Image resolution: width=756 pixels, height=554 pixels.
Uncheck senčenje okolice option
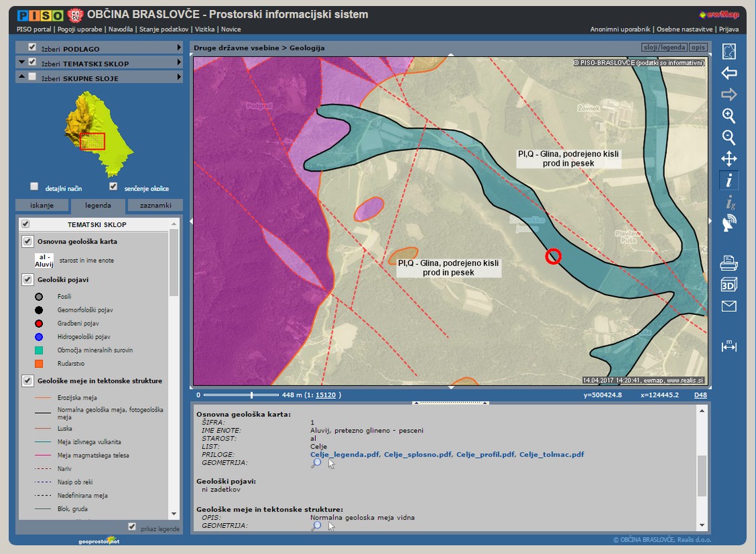coord(113,187)
